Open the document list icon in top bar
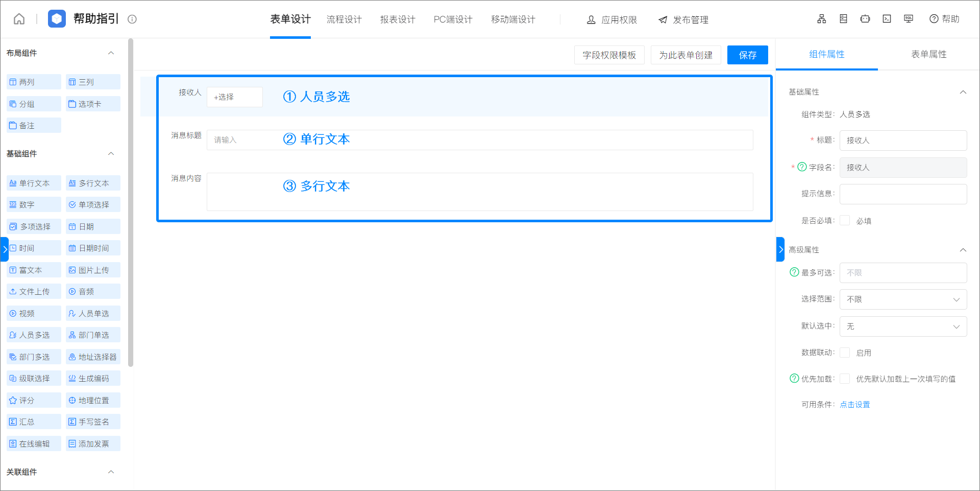 843,19
